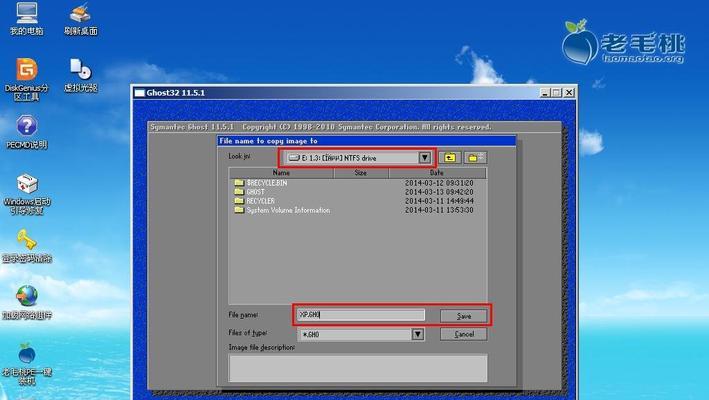Go up one folder level icon
This screenshot has height=400, width=709.
click(x=450, y=157)
